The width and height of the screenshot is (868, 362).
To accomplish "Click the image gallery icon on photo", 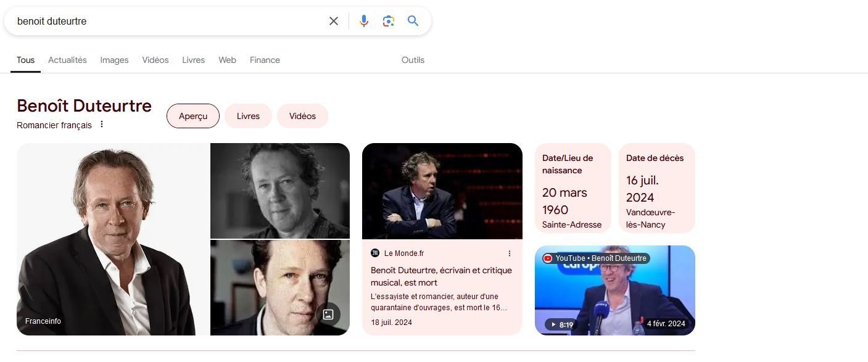I will tap(328, 315).
